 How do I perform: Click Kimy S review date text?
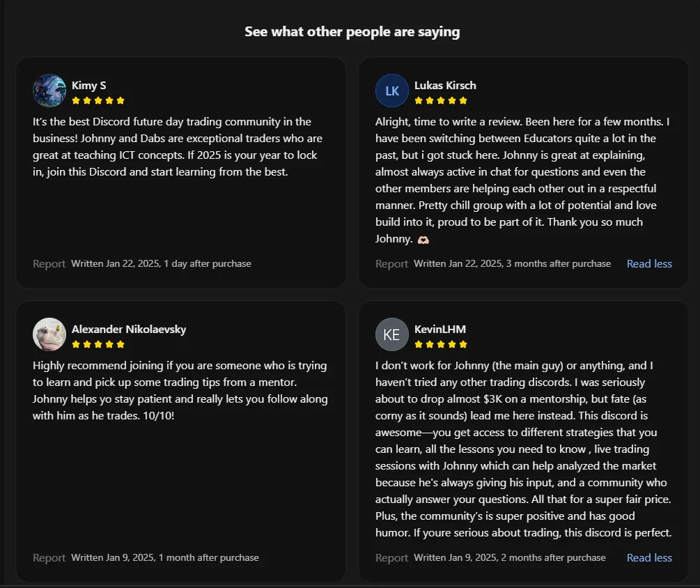coord(161,264)
